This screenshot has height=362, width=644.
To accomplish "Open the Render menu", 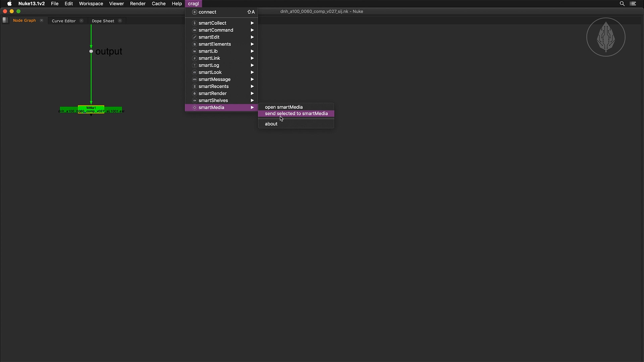I will pos(138,4).
